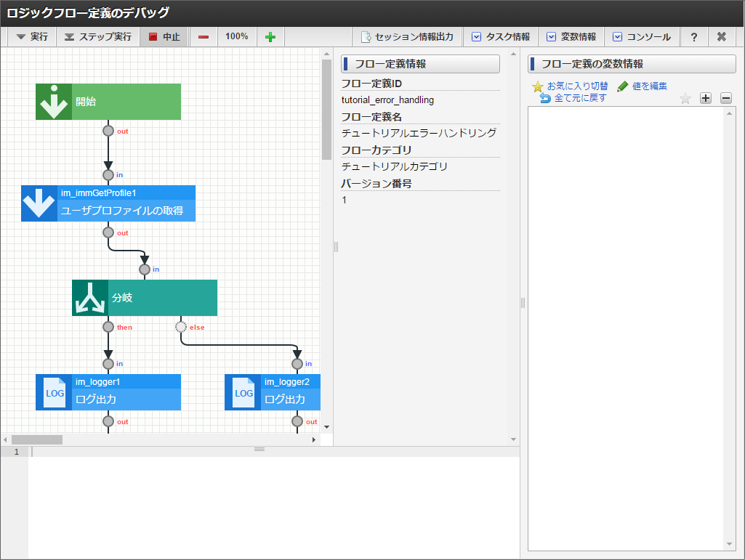Click the 分岐 then port
This screenshot has width=745, height=560.
108,327
